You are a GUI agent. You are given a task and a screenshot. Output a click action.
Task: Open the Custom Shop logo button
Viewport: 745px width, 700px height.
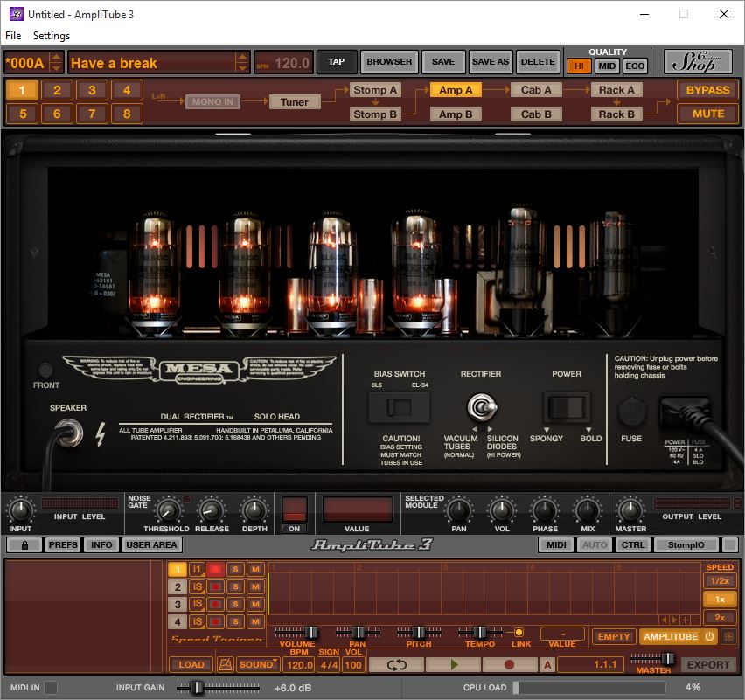click(x=698, y=62)
